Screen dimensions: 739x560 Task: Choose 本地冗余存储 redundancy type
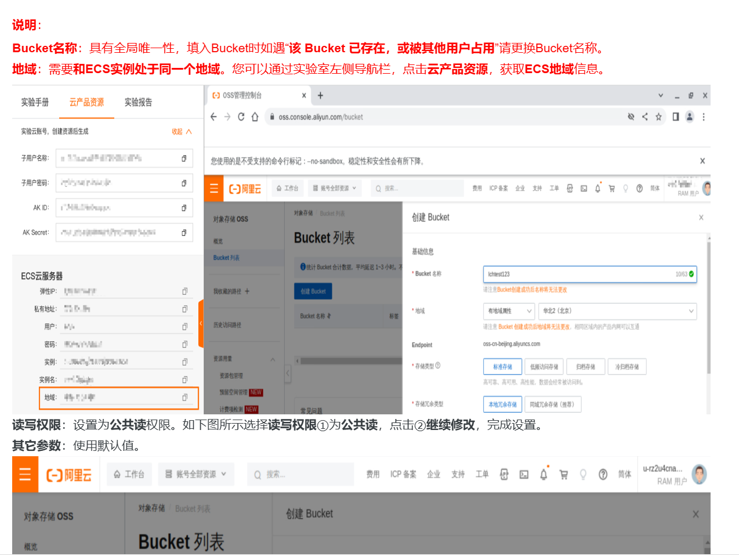(503, 404)
